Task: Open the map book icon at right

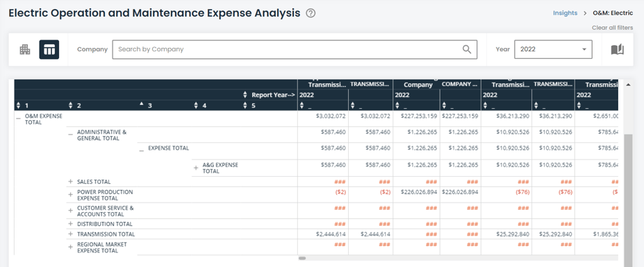Action: (x=618, y=50)
